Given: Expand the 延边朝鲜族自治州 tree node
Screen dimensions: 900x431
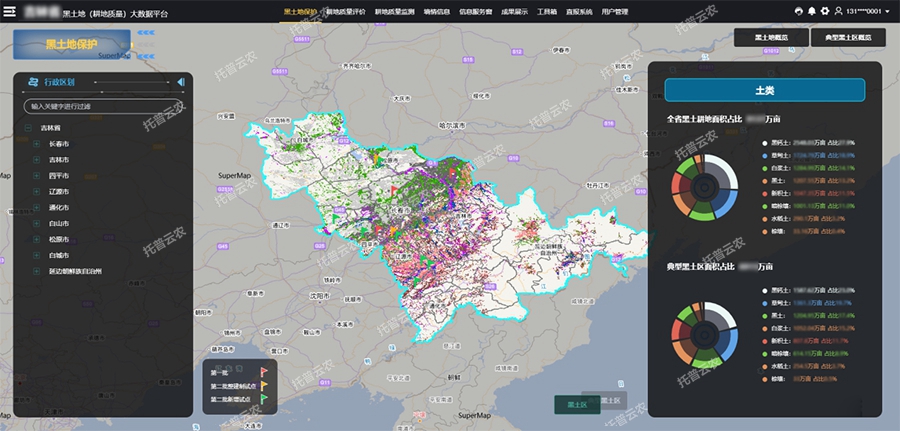Looking at the screenshot, I should pyautogui.click(x=37, y=271).
